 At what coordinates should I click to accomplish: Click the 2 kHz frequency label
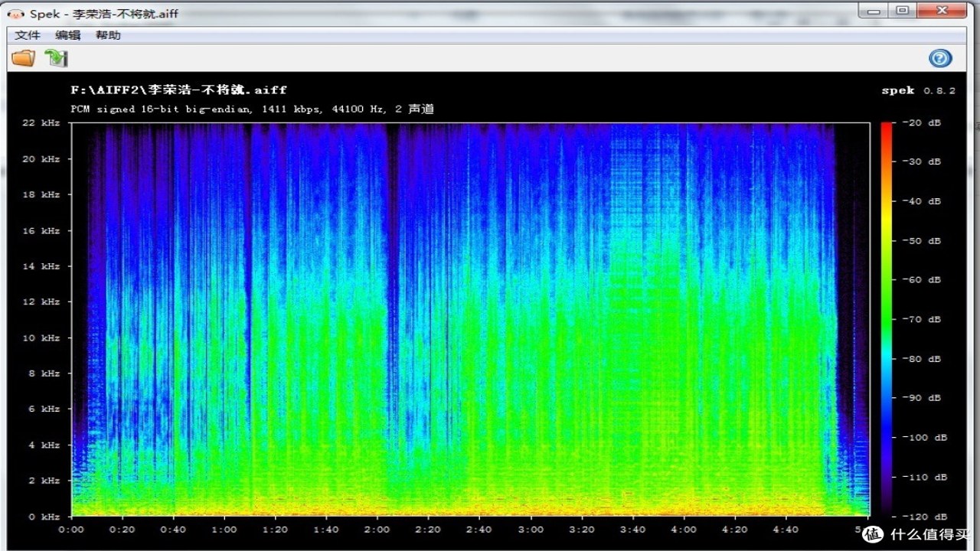[x=44, y=481]
